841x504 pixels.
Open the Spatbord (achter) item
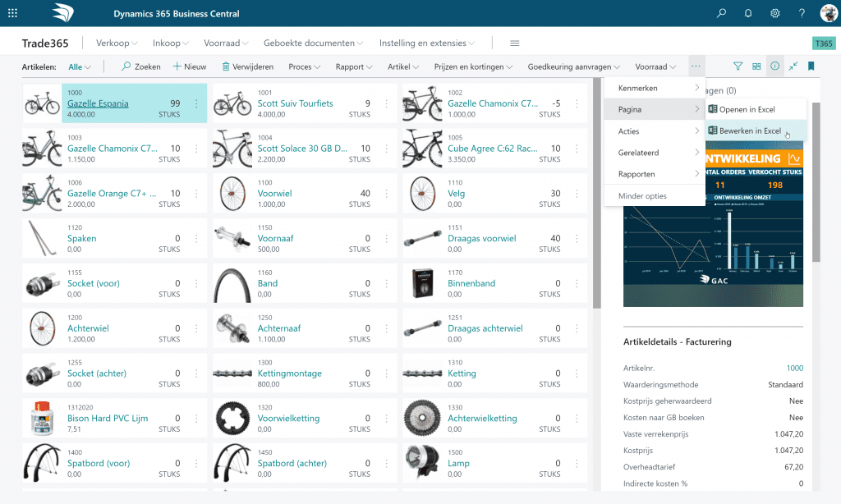tap(292, 463)
